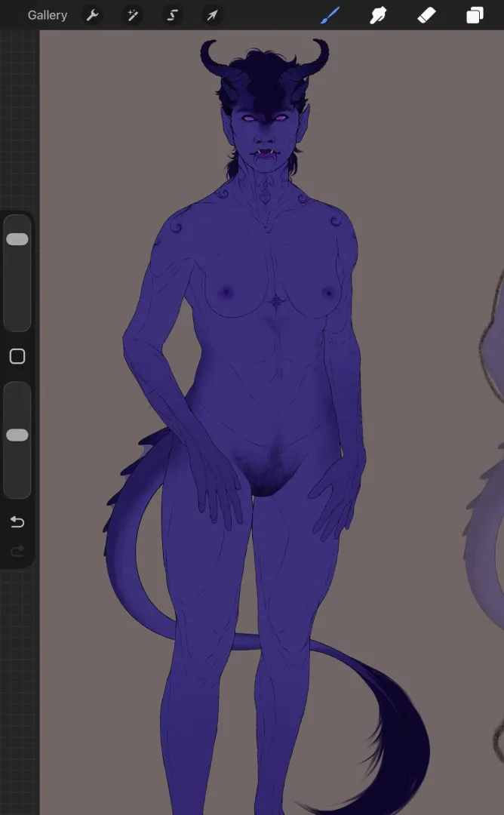The height and width of the screenshot is (815, 504).
Task: Activate the Selection S-shaped tool
Action: pos(173,15)
